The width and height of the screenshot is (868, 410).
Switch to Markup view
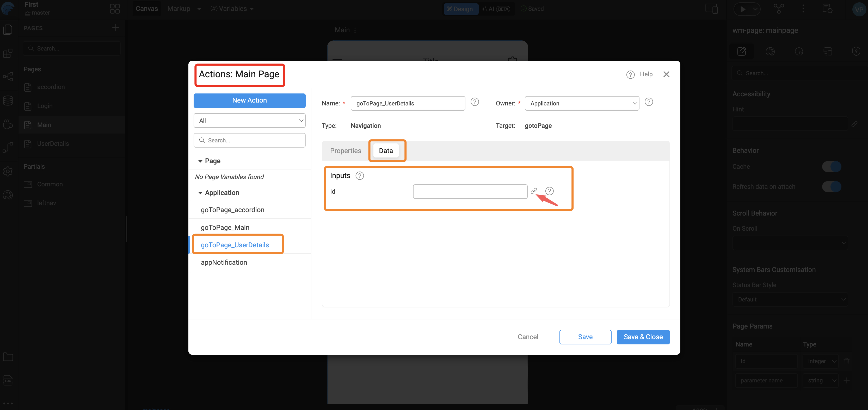click(179, 9)
